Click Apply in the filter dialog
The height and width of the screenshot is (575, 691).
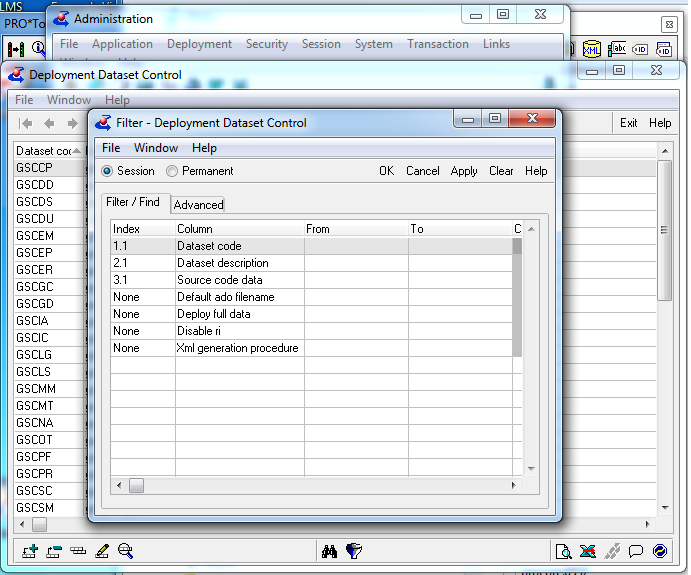pyautogui.click(x=464, y=171)
